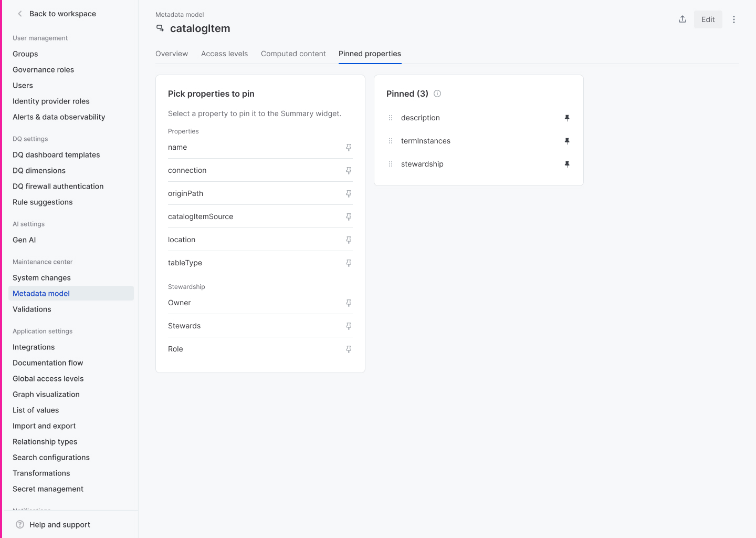
Task: Open DQ firewall authentication
Action: pyautogui.click(x=58, y=186)
